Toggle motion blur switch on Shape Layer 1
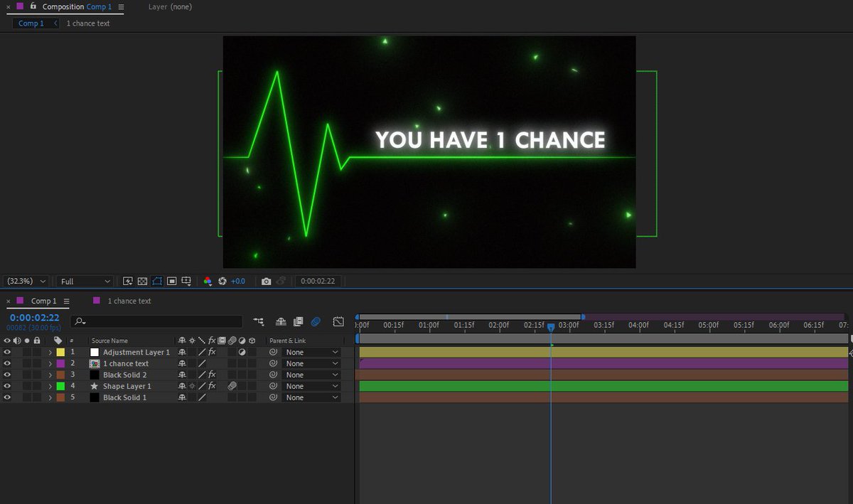 tap(232, 387)
